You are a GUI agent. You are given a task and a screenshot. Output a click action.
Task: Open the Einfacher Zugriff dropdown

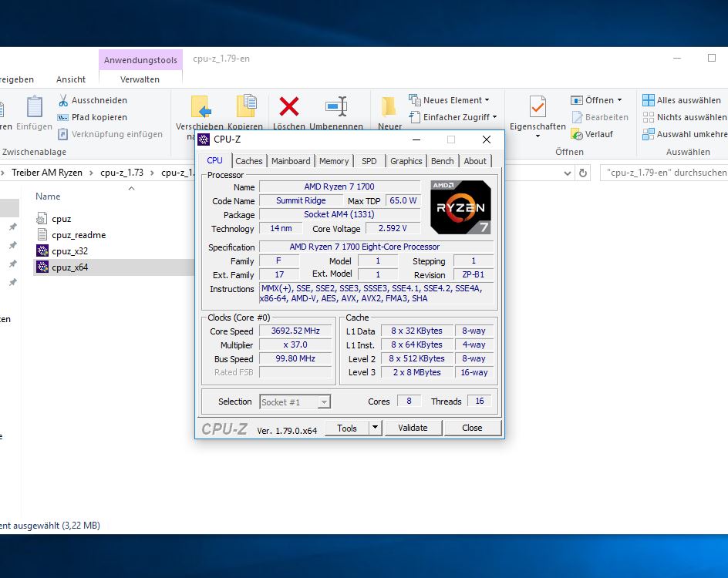[453, 117]
